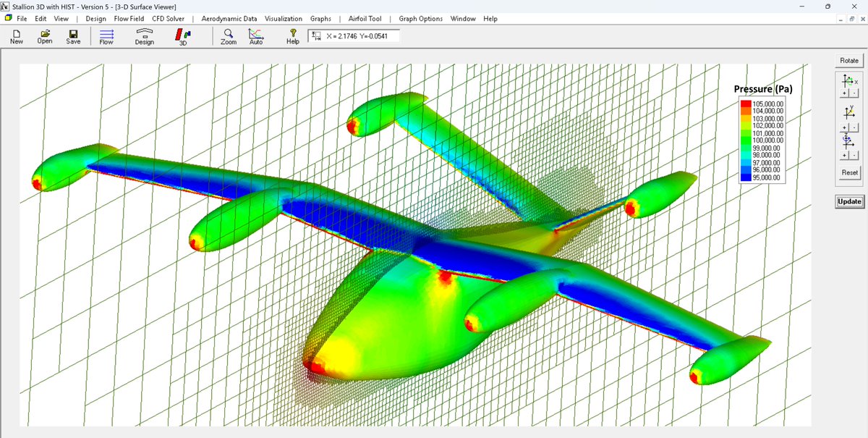
Task: Increase Y rotation with plus button
Action: (x=844, y=127)
